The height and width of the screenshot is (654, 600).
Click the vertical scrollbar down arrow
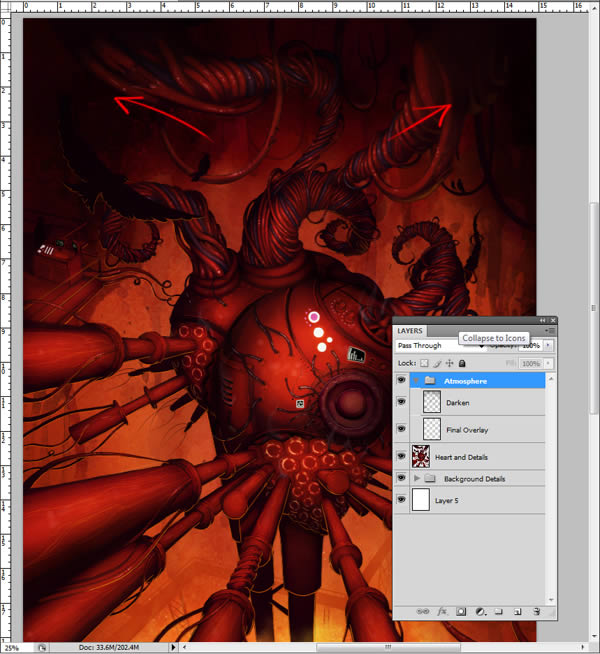click(x=594, y=636)
